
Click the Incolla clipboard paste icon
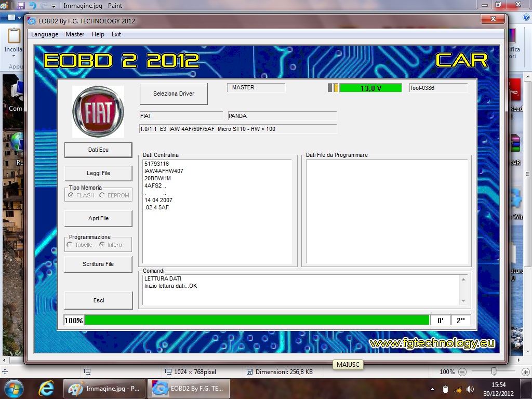[14, 38]
